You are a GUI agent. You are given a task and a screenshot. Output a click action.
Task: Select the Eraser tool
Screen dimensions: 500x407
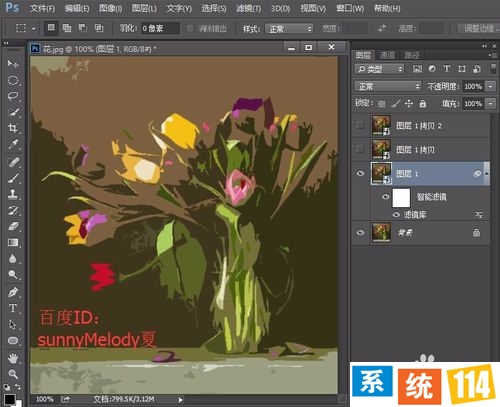click(13, 226)
